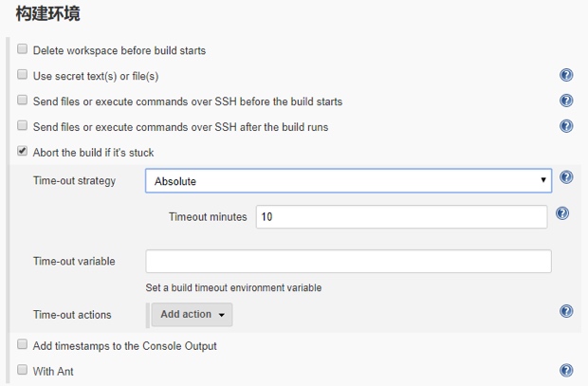Image resolution: width=588 pixels, height=386 pixels.
Task: Focus the Time-out variable text field
Action: 348,262
